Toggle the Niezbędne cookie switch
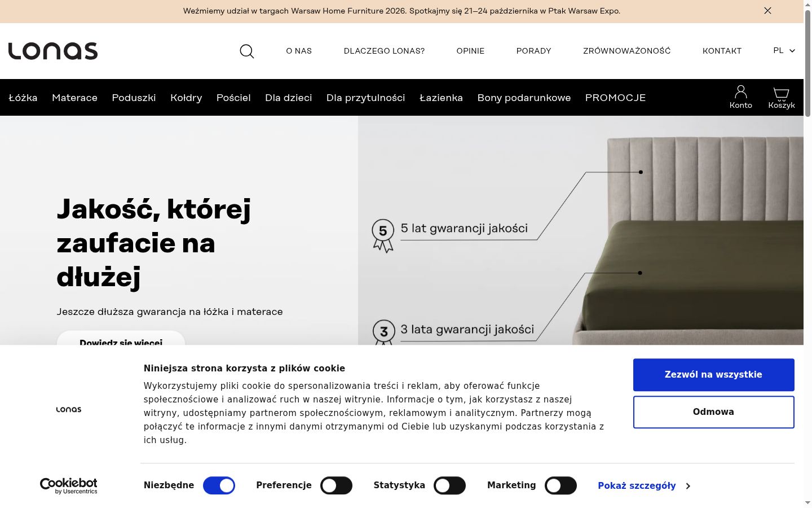The height and width of the screenshot is (508, 812). click(x=219, y=485)
